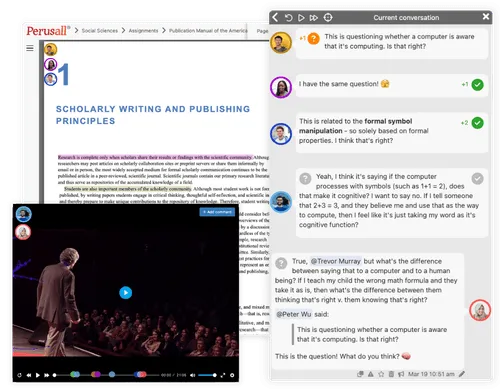Open the hamburger menu under Perusall logo
Image resolution: width=500 pixels, height=391 pixels.
pos(30,48)
